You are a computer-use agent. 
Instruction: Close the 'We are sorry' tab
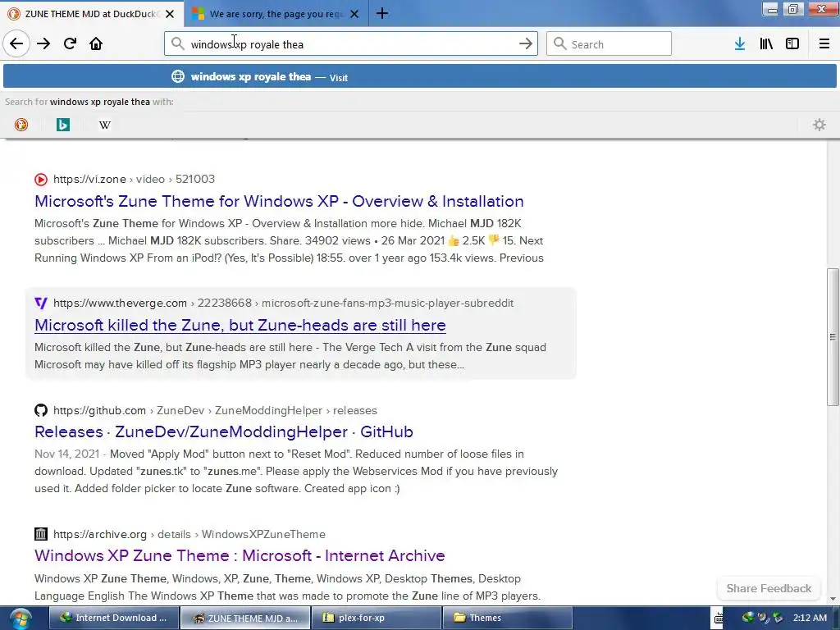click(354, 14)
